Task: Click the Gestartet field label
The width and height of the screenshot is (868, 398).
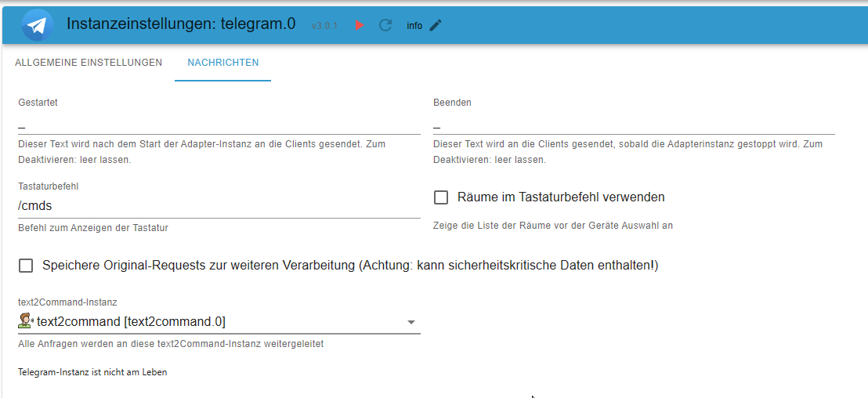Action: (38, 103)
